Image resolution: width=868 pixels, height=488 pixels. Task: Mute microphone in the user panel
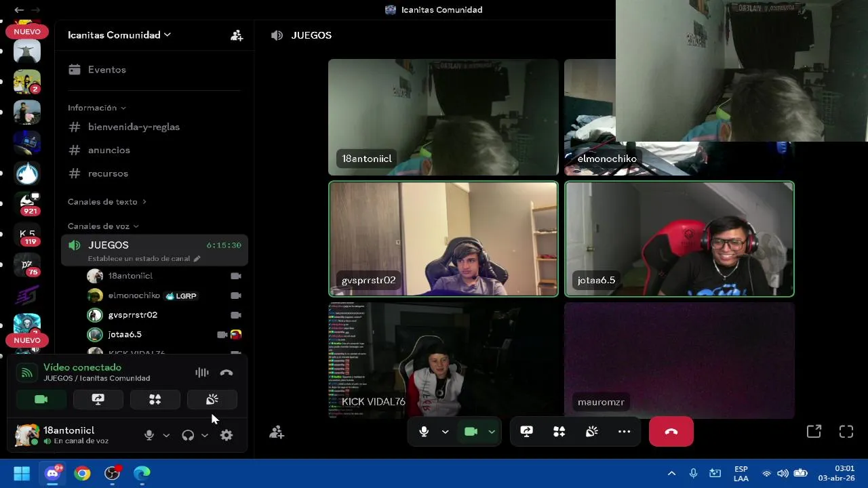pos(149,435)
